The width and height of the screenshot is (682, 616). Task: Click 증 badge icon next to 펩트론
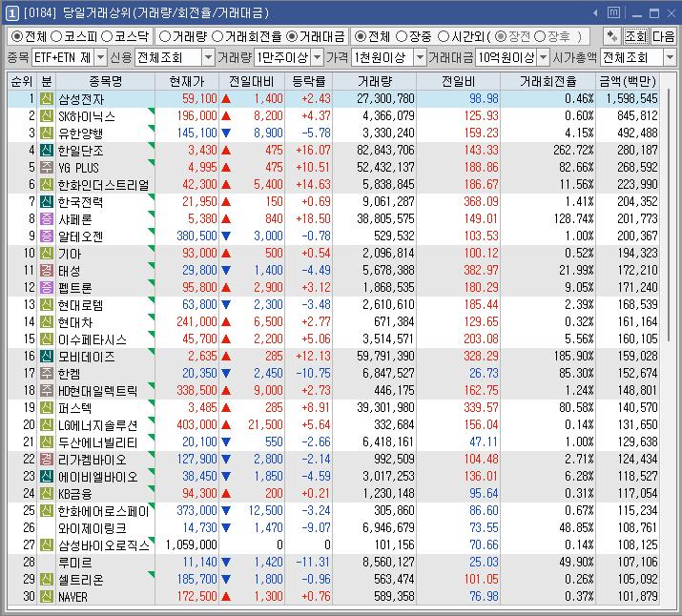pyautogui.click(x=47, y=287)
